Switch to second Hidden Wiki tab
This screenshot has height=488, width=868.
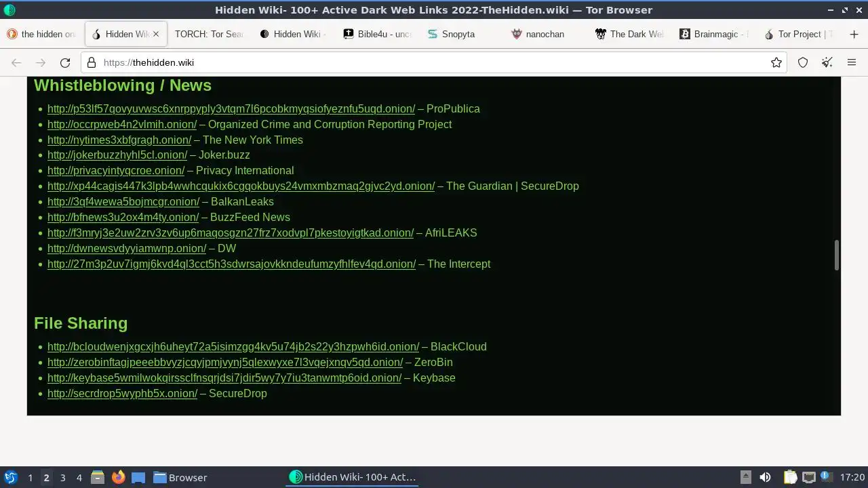pos(293,34)
